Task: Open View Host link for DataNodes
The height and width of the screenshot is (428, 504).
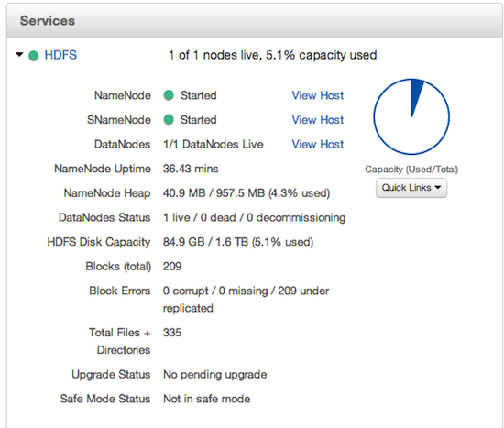Action: [318, 145]
